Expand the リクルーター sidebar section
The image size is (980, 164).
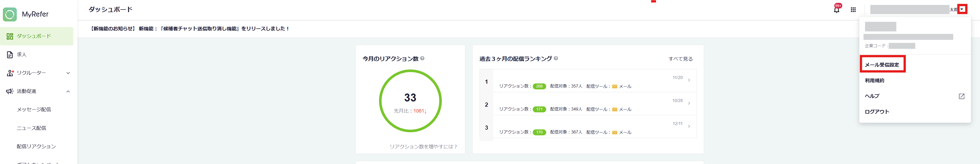coord(68,73)
